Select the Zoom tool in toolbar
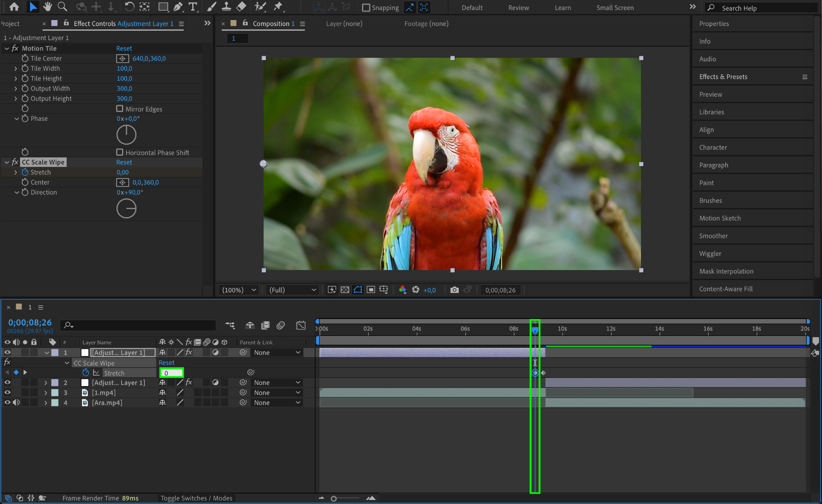 tap(62, 7)
